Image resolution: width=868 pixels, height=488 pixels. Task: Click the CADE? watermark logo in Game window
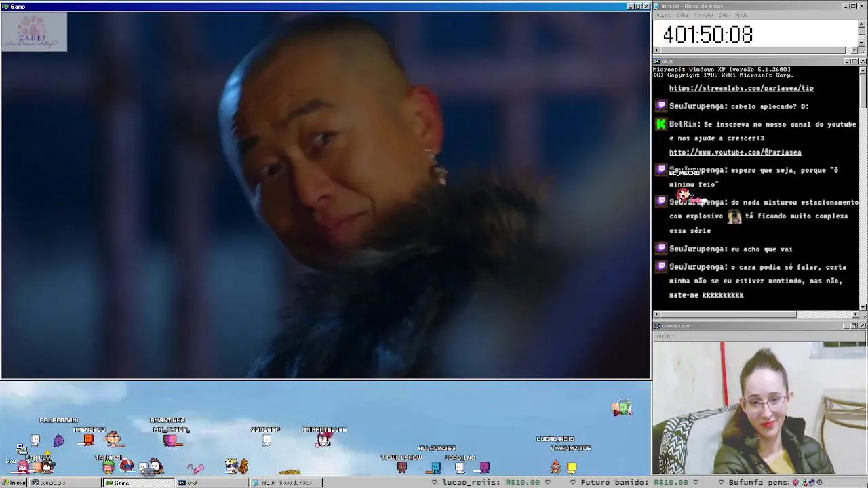(x=34, y=32)
